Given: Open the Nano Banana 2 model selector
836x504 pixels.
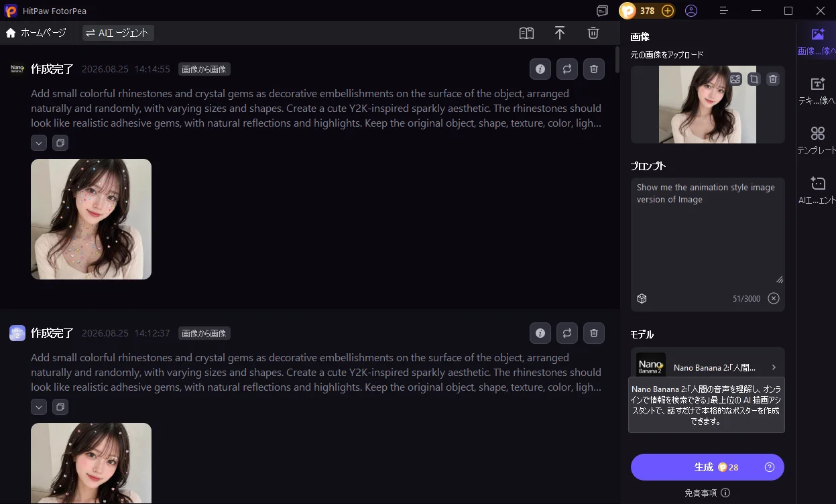Looking at the screenshot, I should click(x=707, y=367).
